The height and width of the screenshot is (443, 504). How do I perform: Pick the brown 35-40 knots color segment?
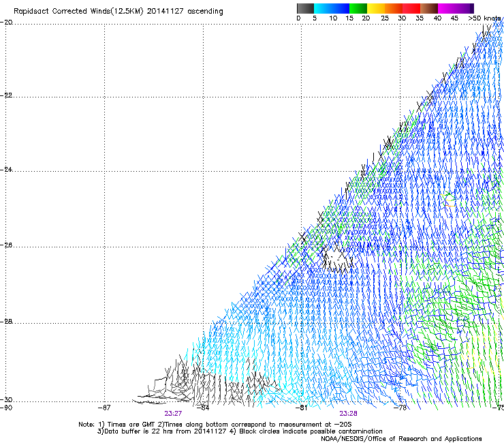click(429, 8)
